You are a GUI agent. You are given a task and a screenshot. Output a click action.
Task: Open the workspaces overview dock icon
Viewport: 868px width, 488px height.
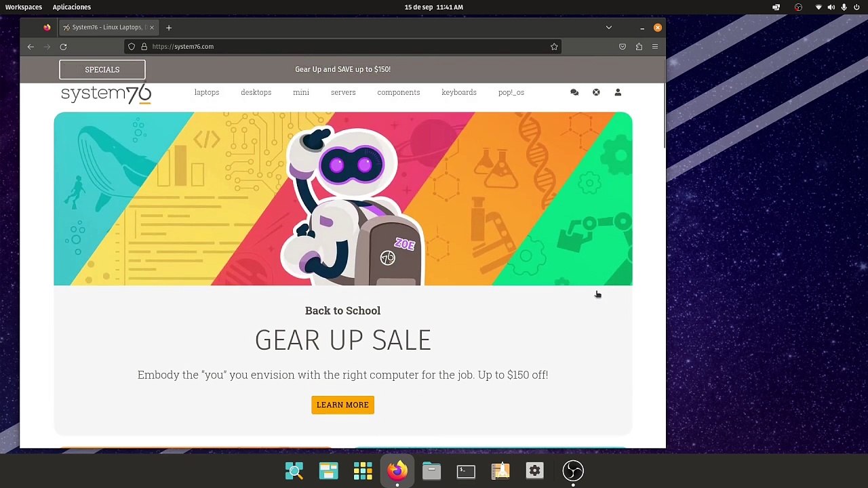(x=329, y=471)
